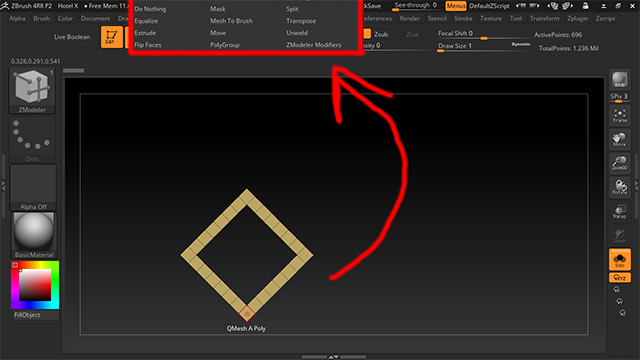Click the SPix 3 slider
This screenshot has width=640, height=360.
pyautogui.click(x=619, y=98)
